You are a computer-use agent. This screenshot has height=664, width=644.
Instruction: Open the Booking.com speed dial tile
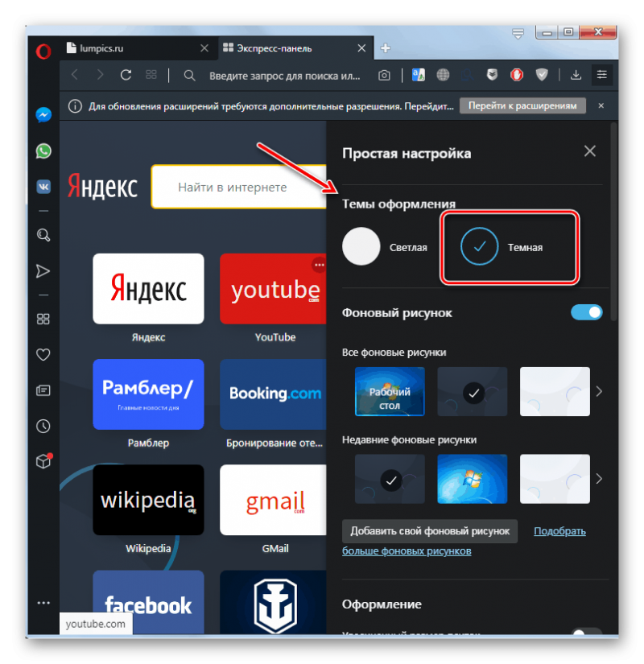pos(273,394)
